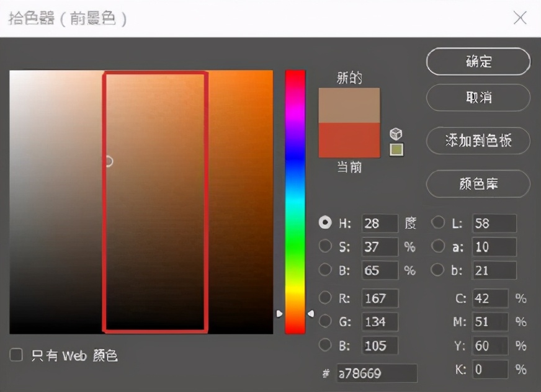Select the L lightness radio button
Viewport: 541px width, 392px height.
pyautogui.click(x=438, y=223)
